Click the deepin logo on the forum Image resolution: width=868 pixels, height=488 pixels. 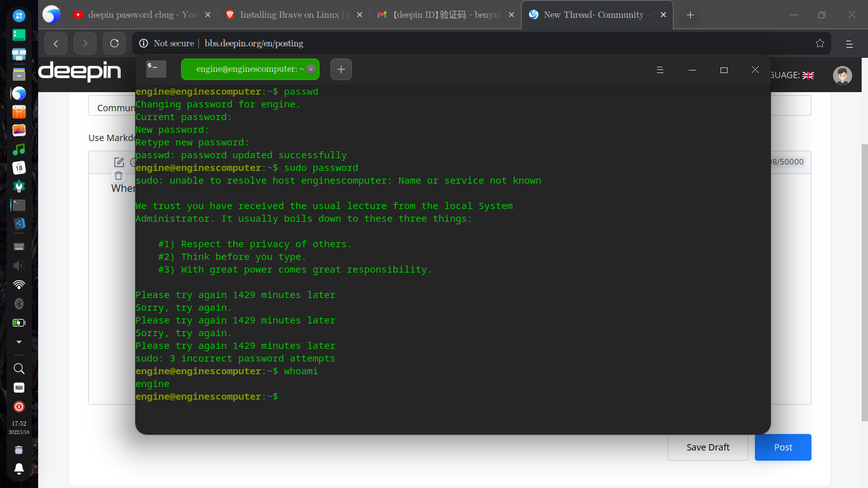[x=79, y=71]
